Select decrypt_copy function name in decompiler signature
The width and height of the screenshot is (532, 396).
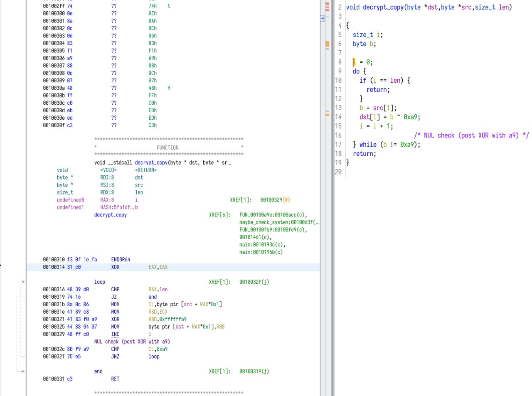point(382,7)
